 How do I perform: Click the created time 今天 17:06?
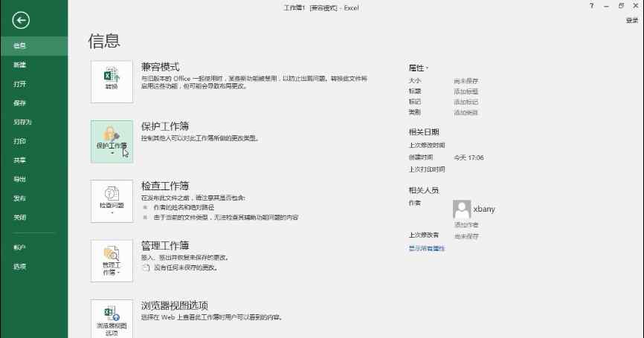click(x=468, y=157)
